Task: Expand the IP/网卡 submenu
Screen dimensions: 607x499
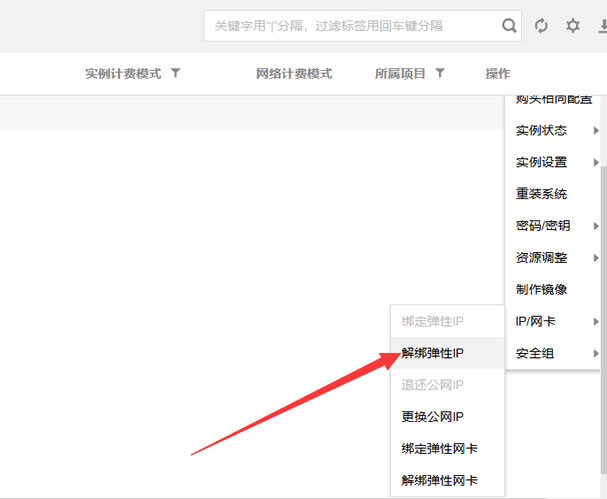Action: point(553,321)
